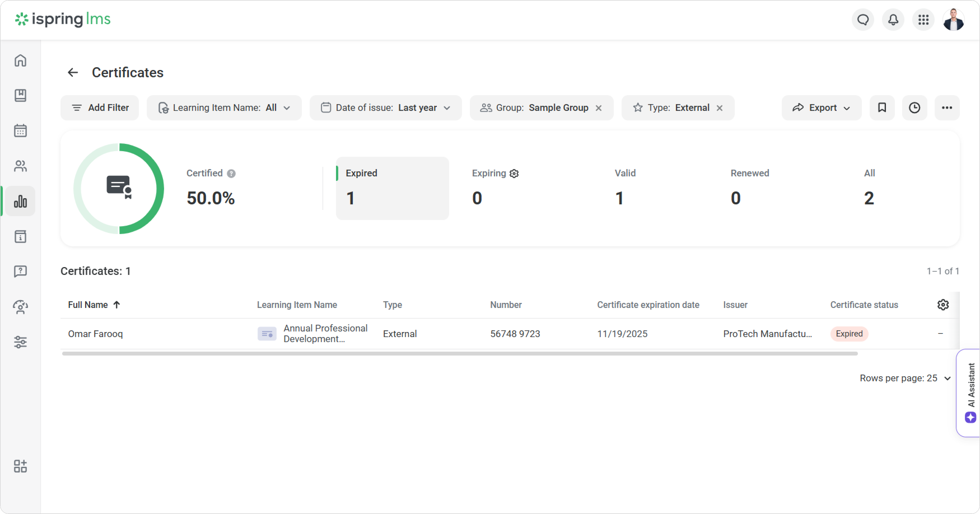Expand the Date of issue dropdown
Screen dimensions: 980x514
click(x=385, y=108)
